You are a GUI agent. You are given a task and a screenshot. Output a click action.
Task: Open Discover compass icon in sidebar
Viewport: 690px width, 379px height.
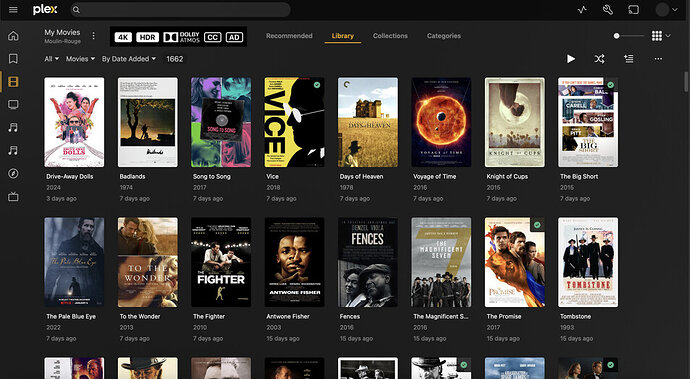pos(13,173)
